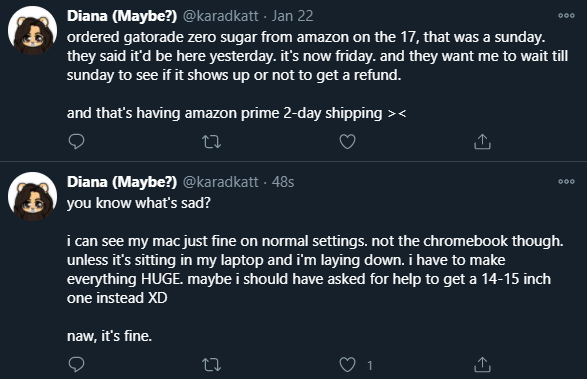Open the avatar on the first tweet
This screenshot has height=379, width=587.
pos(33,30)
